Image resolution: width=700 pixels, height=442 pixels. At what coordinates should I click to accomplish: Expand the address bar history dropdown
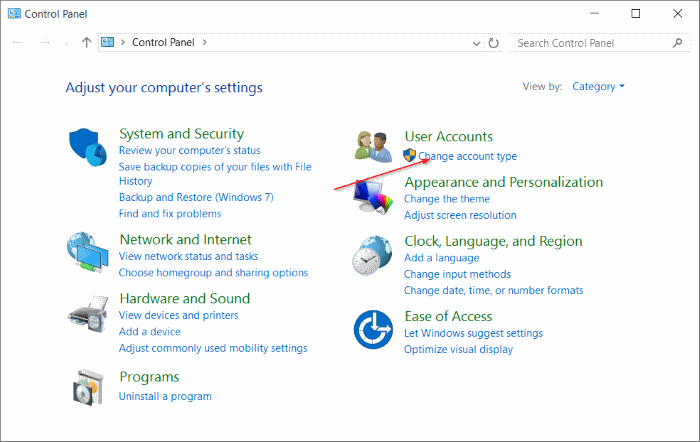(x=476, y=43)
